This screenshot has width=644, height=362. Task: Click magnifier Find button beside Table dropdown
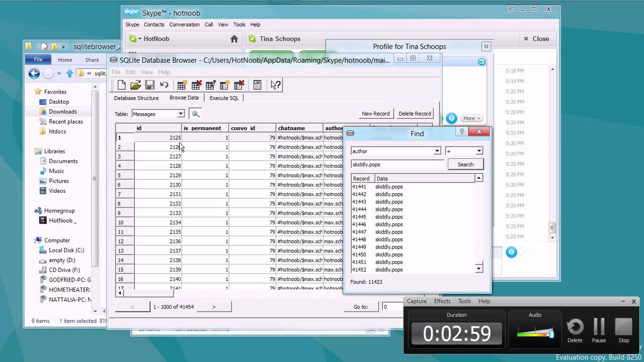pos(196,114)
